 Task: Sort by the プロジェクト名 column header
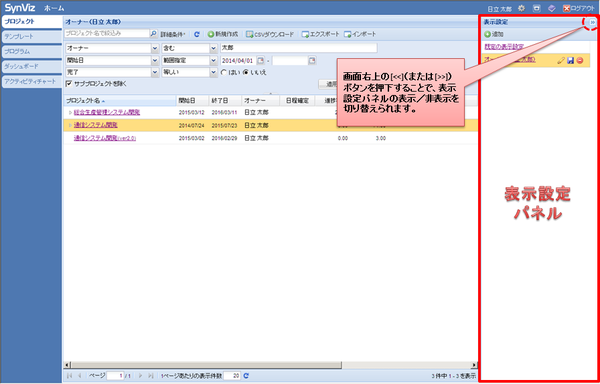[x=119, y=101]
